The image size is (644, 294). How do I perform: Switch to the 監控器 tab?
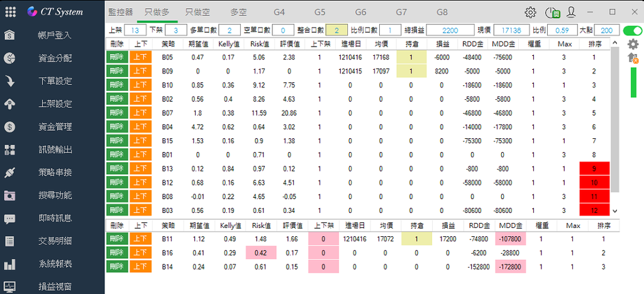click(x=121, y=12)
